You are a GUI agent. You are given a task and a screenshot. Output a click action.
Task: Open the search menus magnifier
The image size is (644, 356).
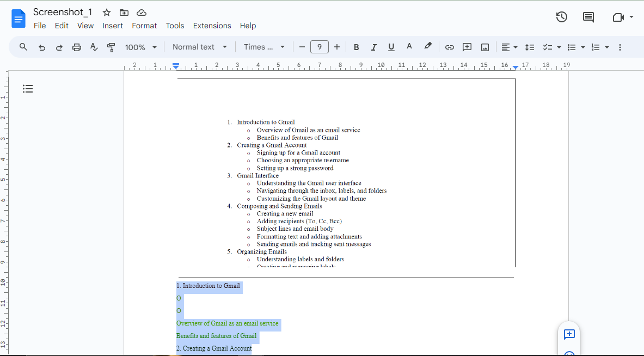point(23,47)
